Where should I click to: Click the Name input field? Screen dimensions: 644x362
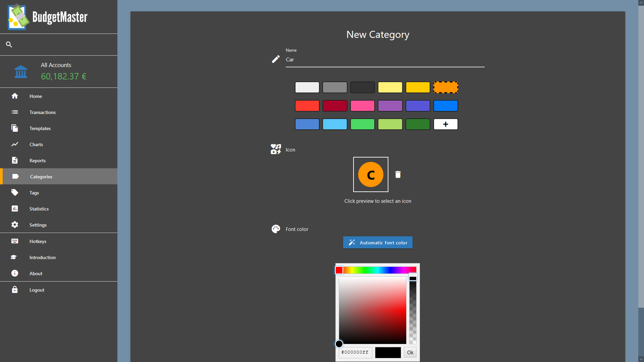pos(385,60)
